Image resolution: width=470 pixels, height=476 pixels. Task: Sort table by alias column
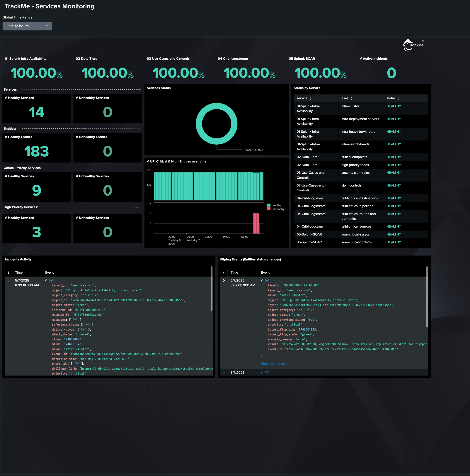click(347, 98)
